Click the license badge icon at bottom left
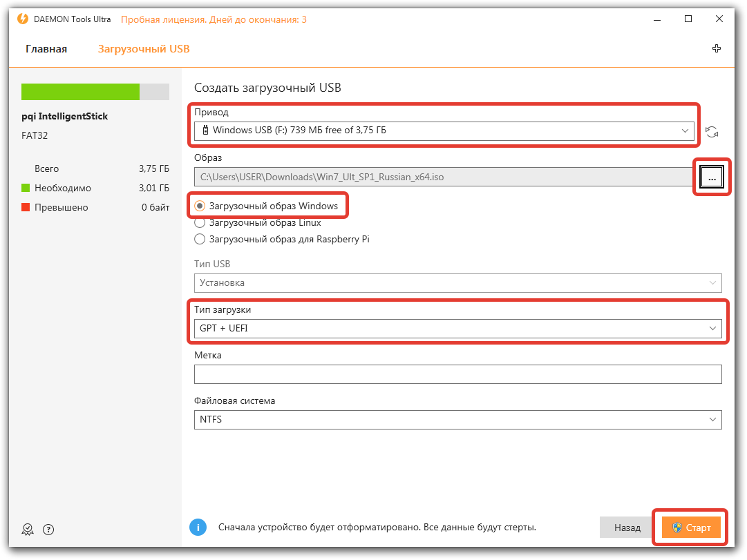Screen dimensions: 747x560 click(28, 530)
